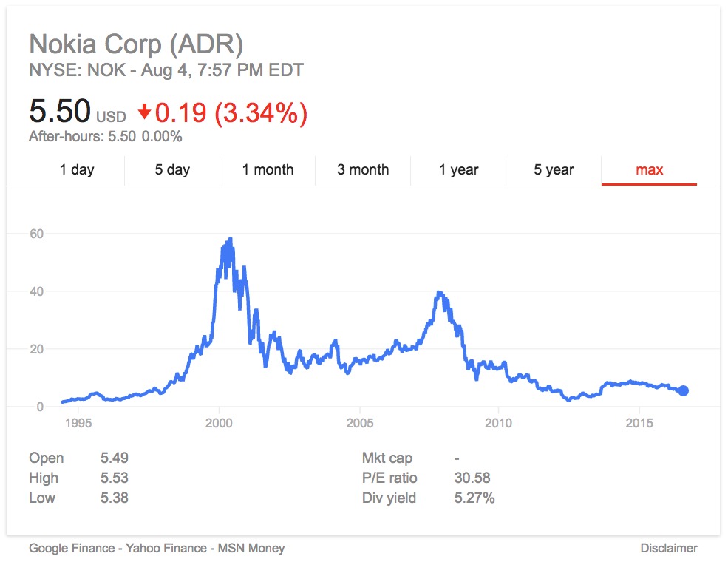Click the Nokia Corp (ADR) title

[136, 44]
